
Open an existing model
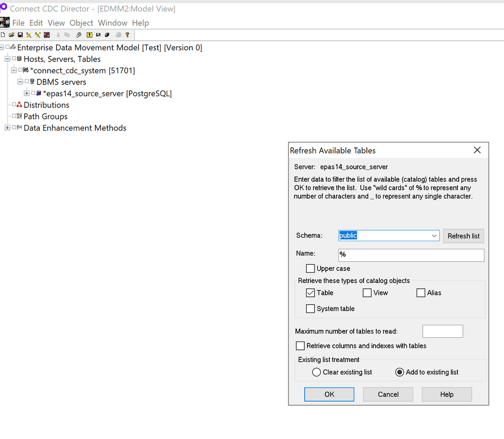[x=11, y=35]
